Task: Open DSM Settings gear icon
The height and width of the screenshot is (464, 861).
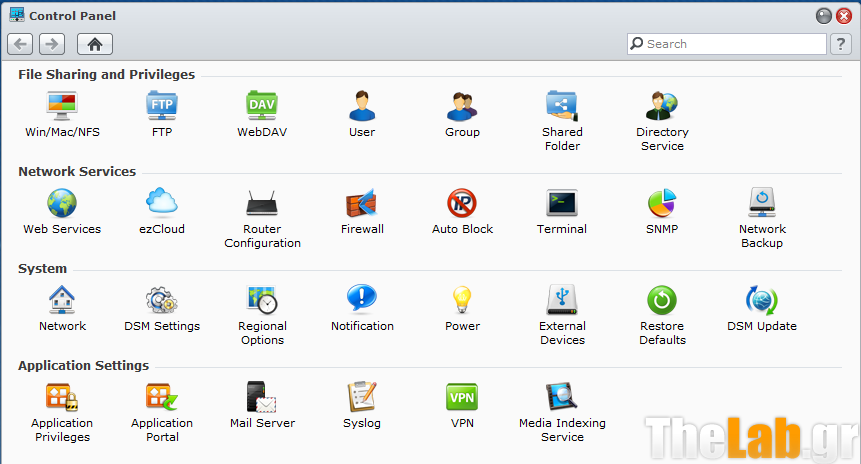Action: [162, 300]
